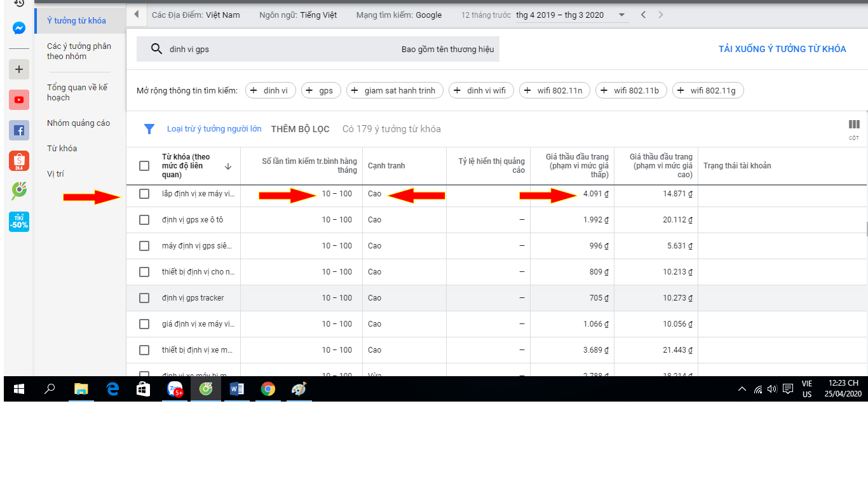Open the Facebook sidebar shortcut
Image resolution: width=868 pixels, height=488 pixels.
pos(19,130)
